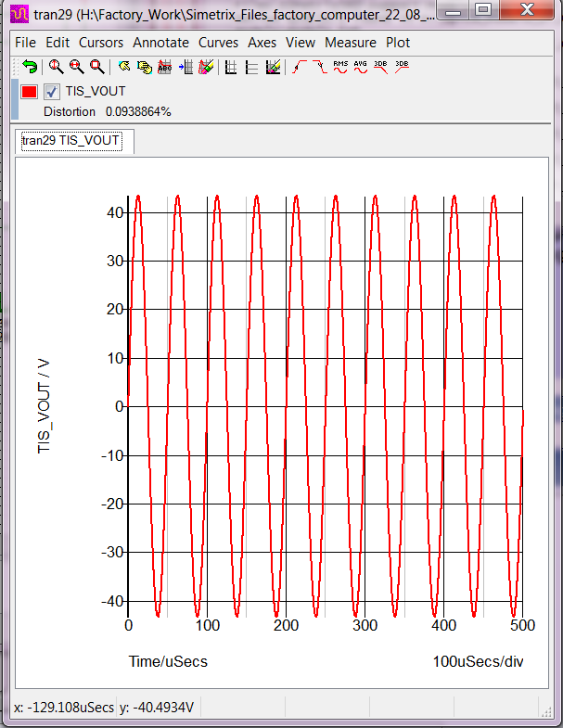563x728 pixels.
Task: Click the new axis icon
Action: [x=251, y=68]
